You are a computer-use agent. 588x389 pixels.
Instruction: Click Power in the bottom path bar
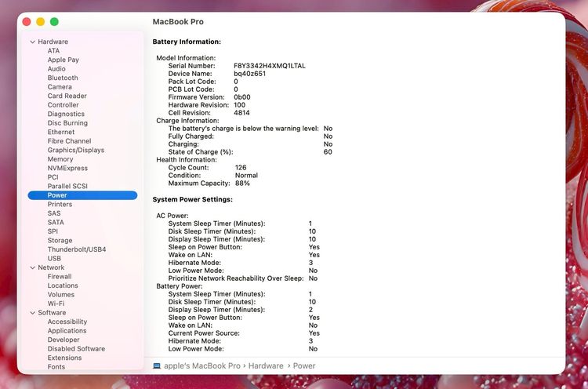point(304,365)
